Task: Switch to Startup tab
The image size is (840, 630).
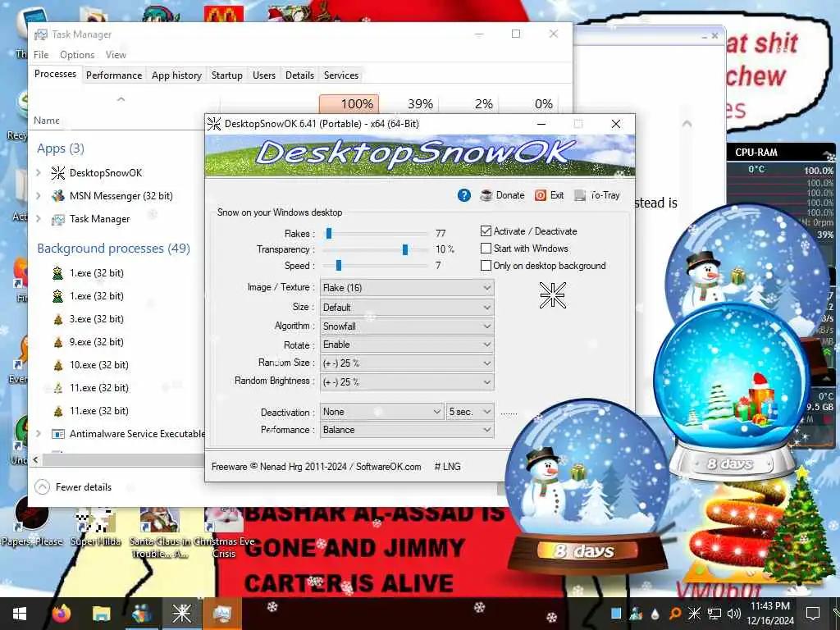Action: pos(226,75)
